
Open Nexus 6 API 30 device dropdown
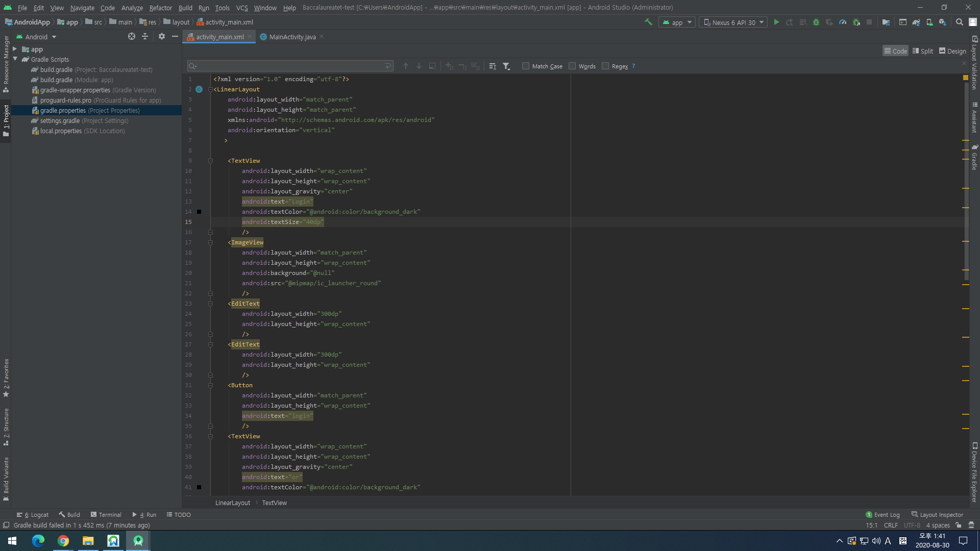point(733,22)
